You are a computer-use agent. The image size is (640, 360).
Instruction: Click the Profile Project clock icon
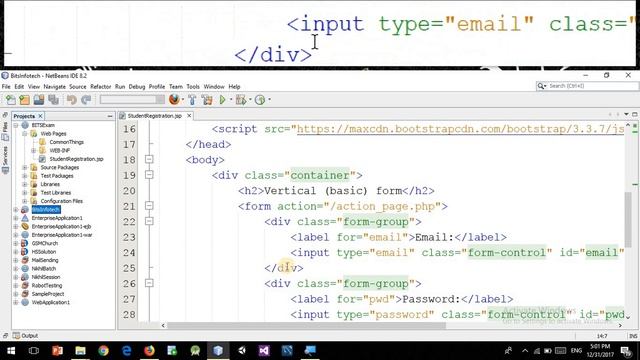coord(260,100)
